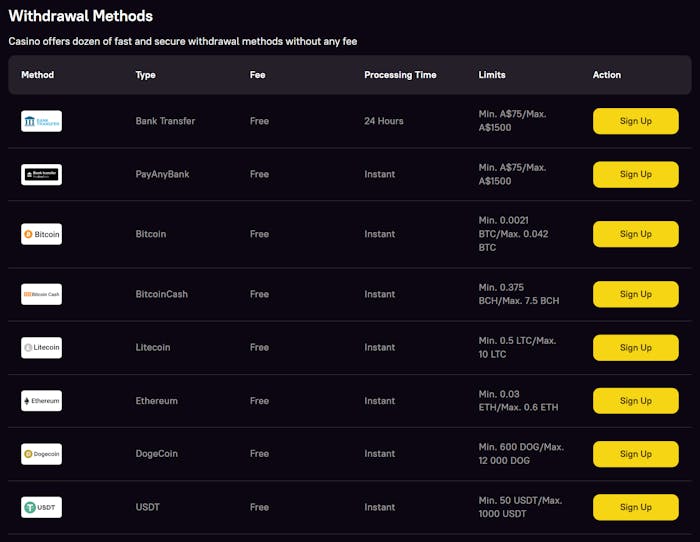The height and width of the screenshot is (542, 700).
Task: Choose Sign Up in Litecoin row
Action: click(x=635, y=347)
